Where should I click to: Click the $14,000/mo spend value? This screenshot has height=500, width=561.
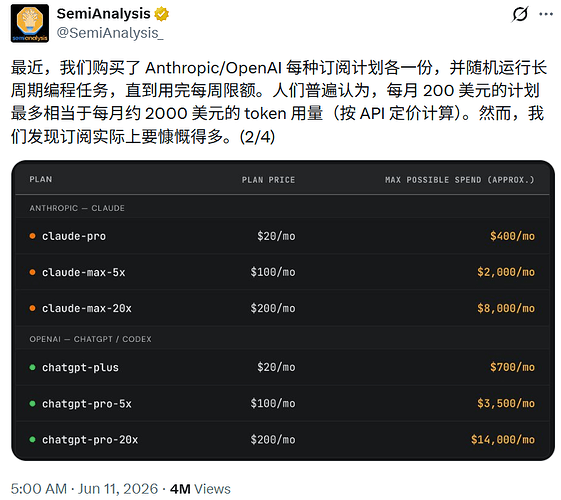pyautogui.click(x=503, y=440)
